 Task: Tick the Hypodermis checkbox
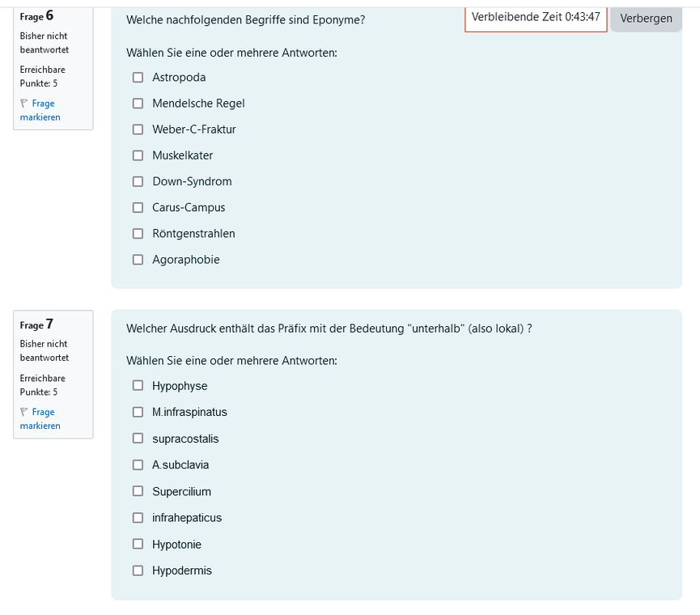coord(138,570)
